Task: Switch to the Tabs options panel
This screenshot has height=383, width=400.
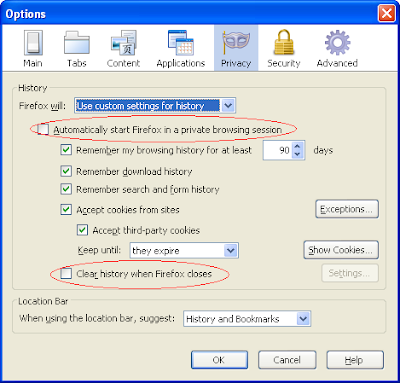Action: [77, 49]
